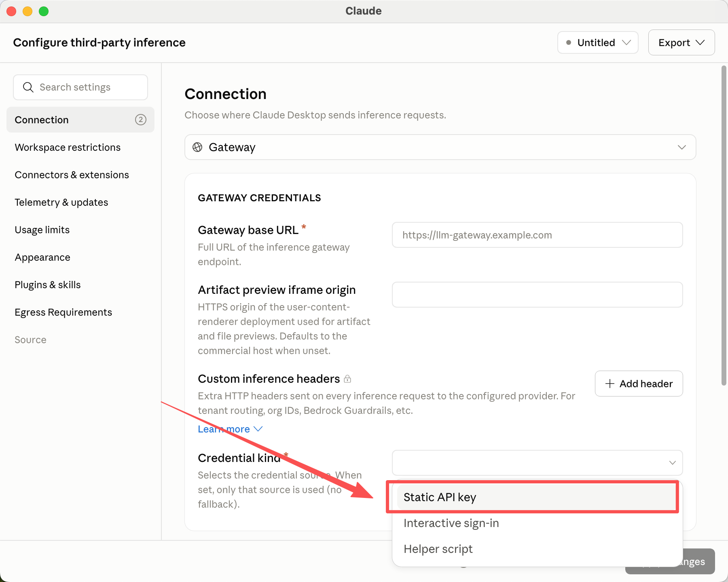The height and width of the screenshot is (582, 728).
Task: Open the Appearance settings
Action: pyautogui.click(x=80, y=257)
